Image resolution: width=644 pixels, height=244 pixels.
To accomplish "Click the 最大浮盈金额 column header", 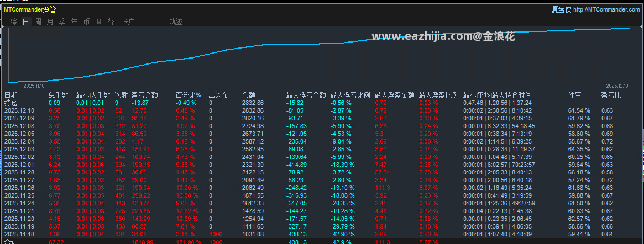I will click(394, 95).
